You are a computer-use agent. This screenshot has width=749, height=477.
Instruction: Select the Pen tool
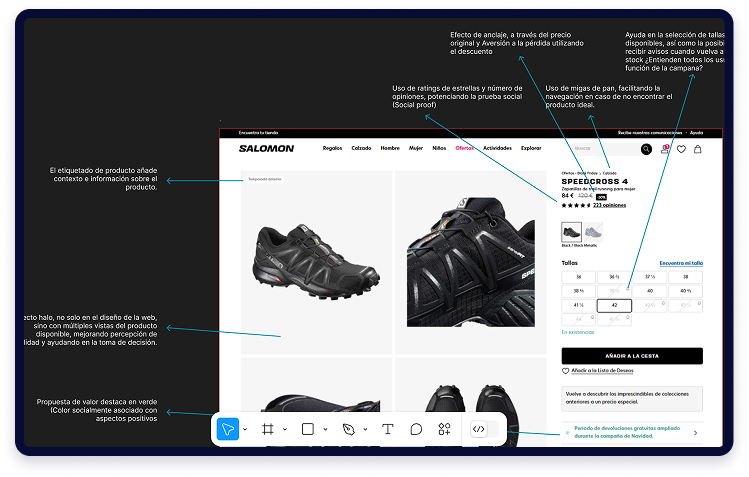348,429
